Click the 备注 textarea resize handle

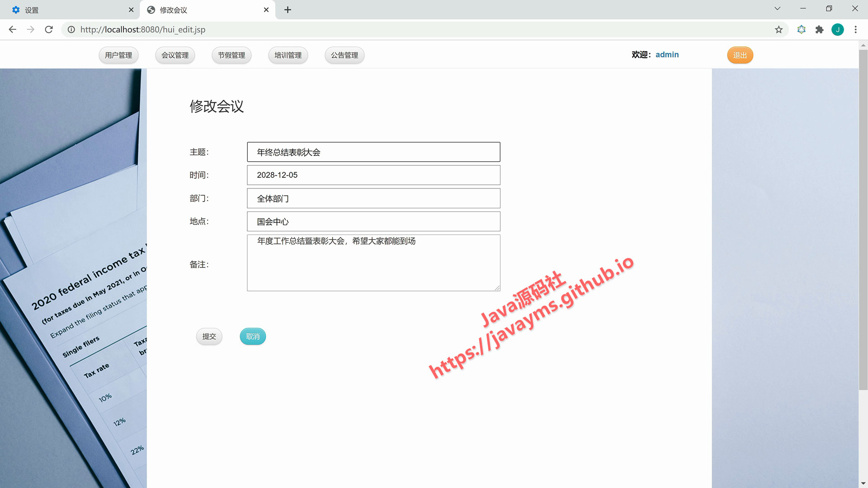click(497, 287)
